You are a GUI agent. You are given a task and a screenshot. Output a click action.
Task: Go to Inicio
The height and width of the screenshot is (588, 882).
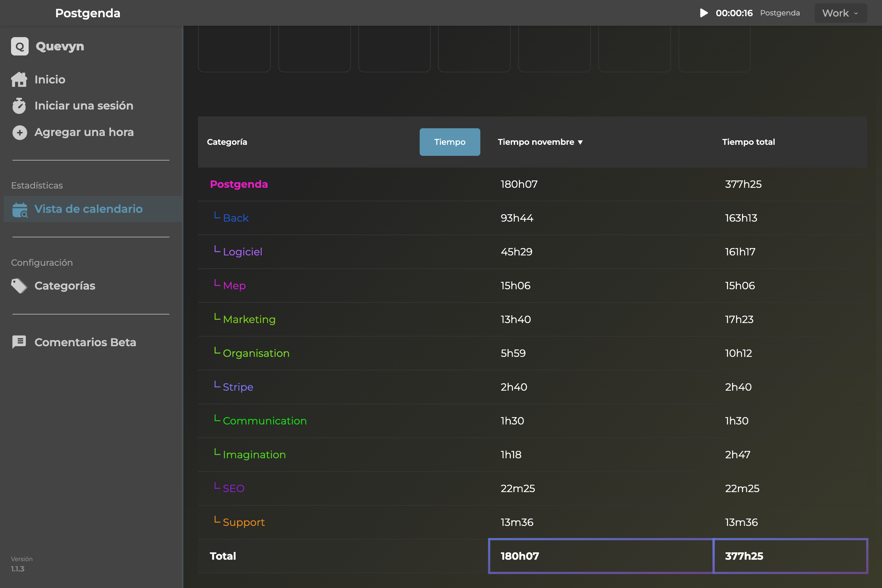point(50,79)
